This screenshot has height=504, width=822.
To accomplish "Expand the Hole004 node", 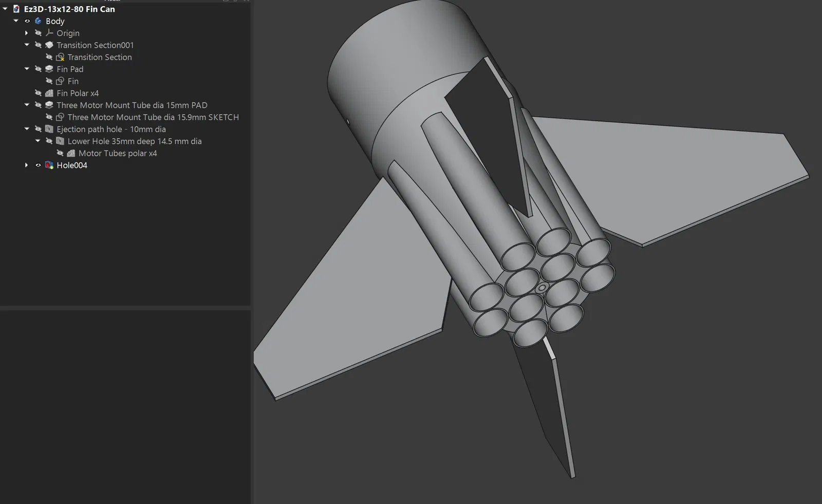I will [27, 165].
